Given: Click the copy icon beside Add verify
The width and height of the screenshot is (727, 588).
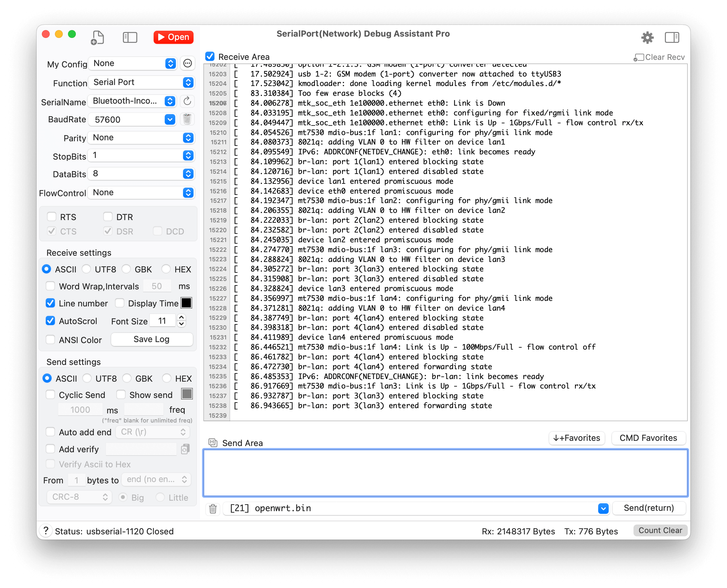Looking at the screenshot, I should pos(185,449).
